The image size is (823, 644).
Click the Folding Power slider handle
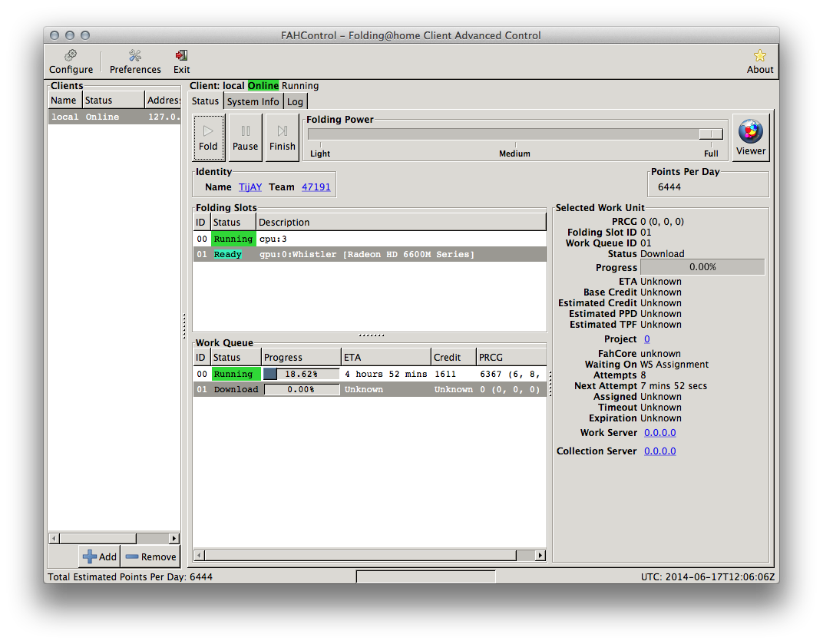click(711, 134)
